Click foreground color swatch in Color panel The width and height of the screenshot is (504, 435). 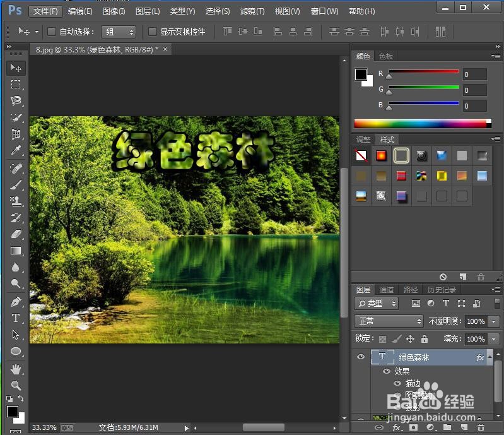(x=361, y=74)
